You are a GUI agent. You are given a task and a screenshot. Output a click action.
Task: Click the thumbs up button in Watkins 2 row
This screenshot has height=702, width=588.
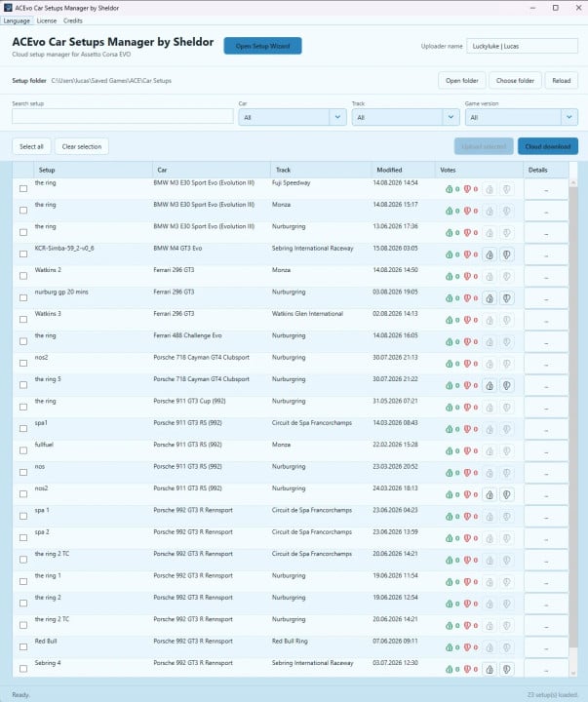pos(490,277)
